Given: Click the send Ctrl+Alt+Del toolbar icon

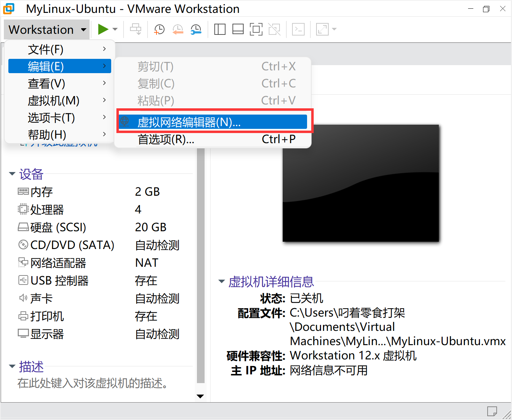Looking at the screenshot, I should click(x=136, y=29).
